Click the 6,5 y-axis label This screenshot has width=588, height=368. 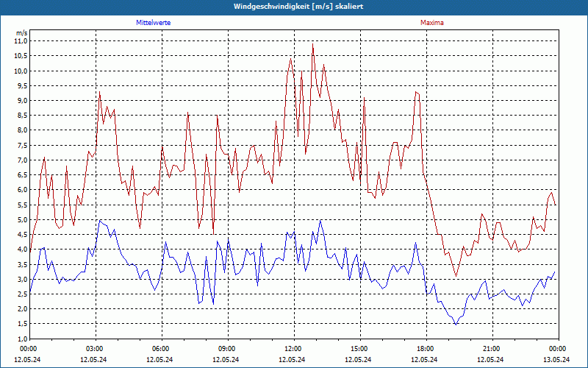23,175
